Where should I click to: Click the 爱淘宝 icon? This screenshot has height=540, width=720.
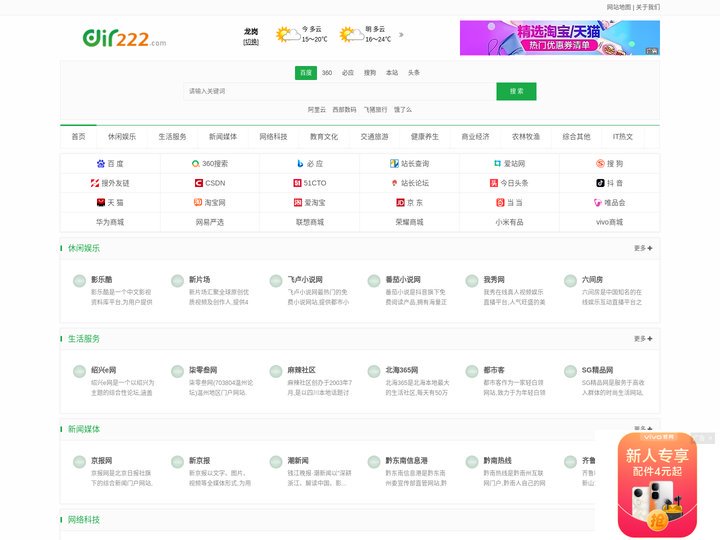pos(298,202)
